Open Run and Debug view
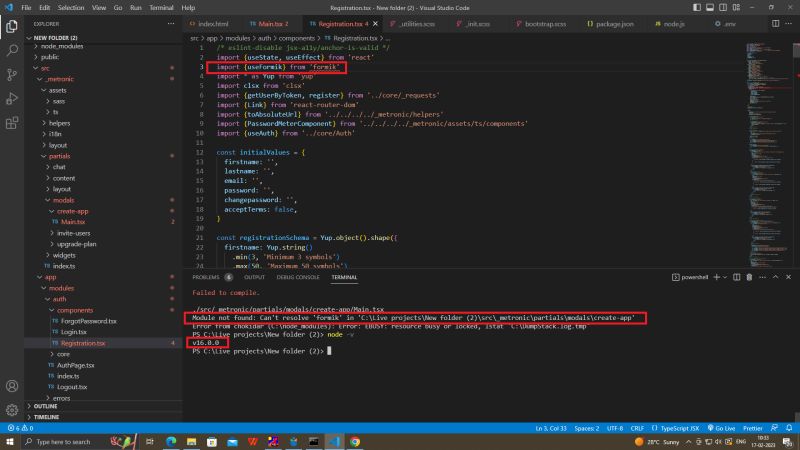The image size is (800, 450). (x=12, y=98)
